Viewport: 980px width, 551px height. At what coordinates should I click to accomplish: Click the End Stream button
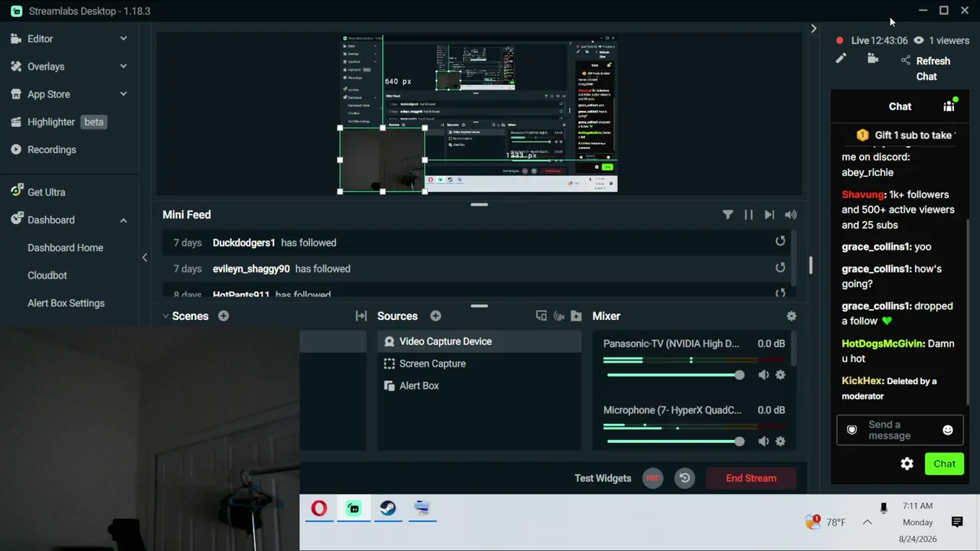pyautogui.click(x=751, y=478)
